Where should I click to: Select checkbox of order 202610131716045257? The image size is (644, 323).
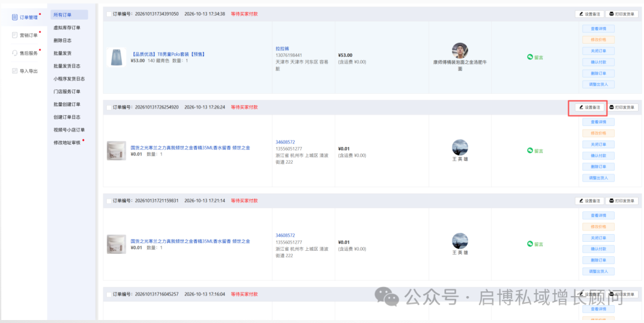tap(109, 294)
